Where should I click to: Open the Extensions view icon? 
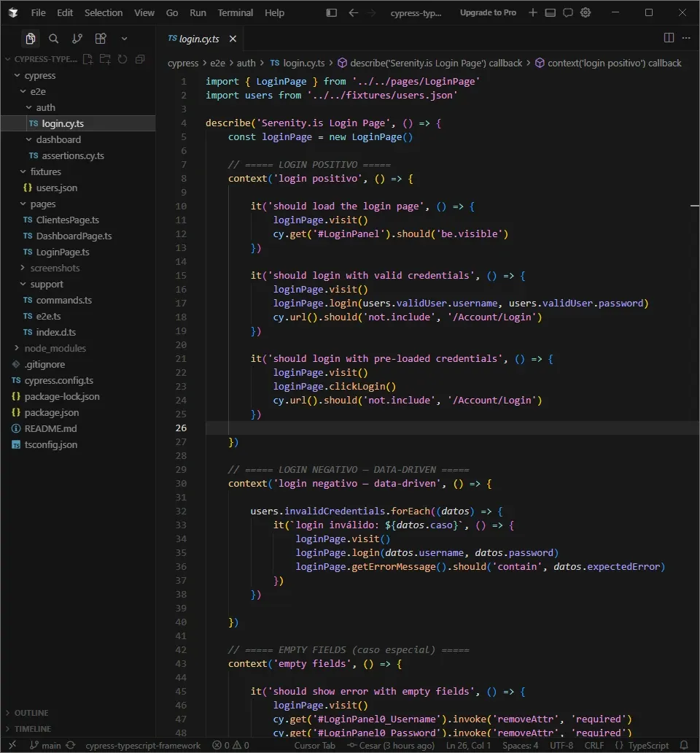point(101,39)
